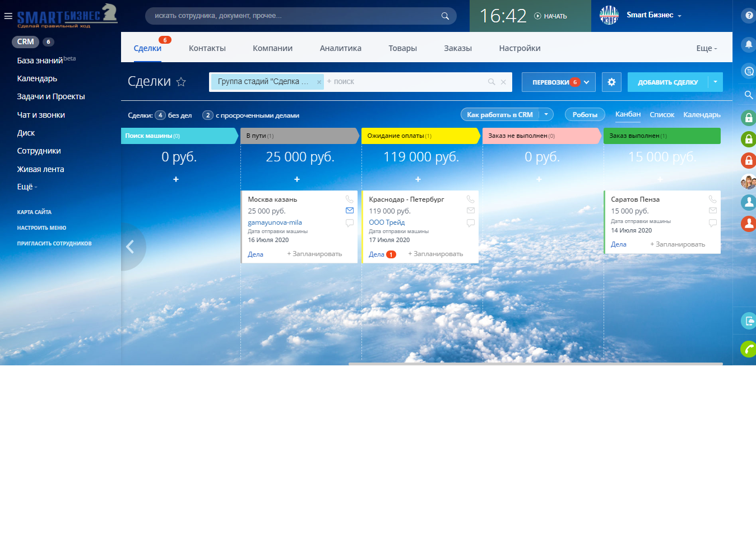Open the Товары tab
Viewport: 756px width, 543px height.
coord(403,48)
